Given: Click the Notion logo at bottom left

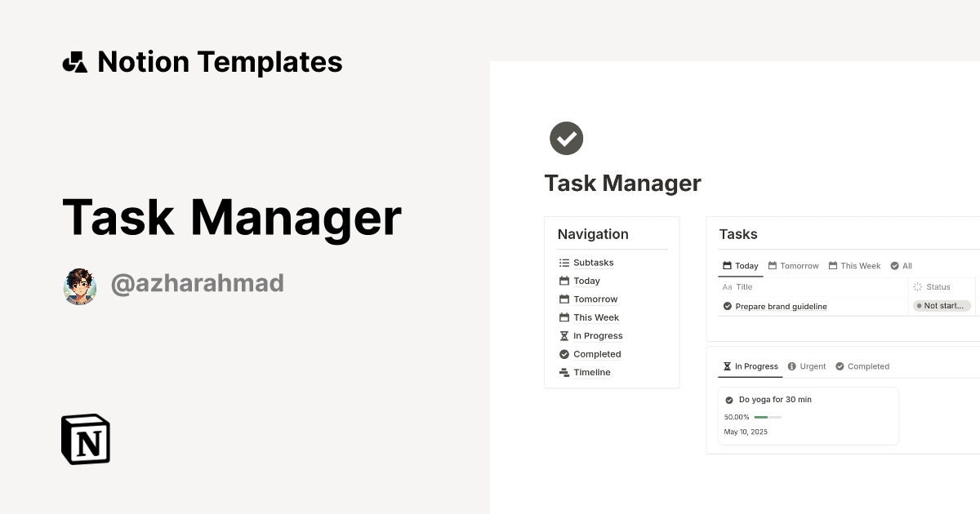Looking at the screenshot, I should pos(85,439).
